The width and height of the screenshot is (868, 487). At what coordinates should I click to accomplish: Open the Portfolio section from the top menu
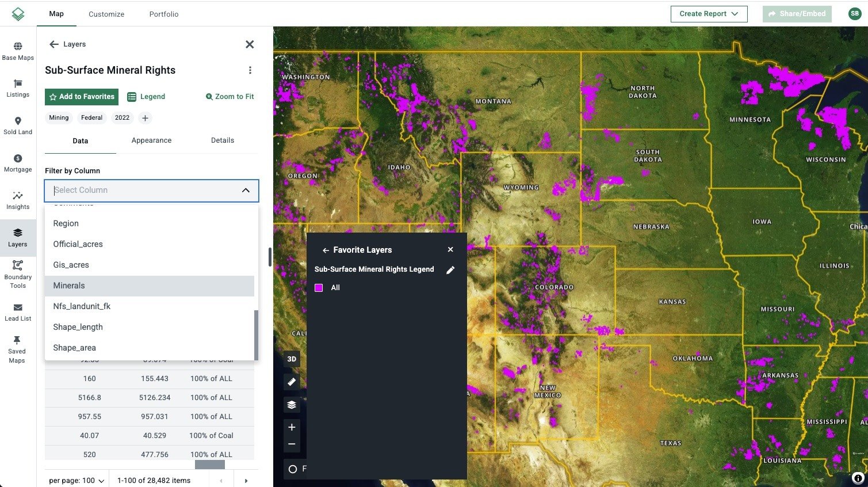(163, 14)
